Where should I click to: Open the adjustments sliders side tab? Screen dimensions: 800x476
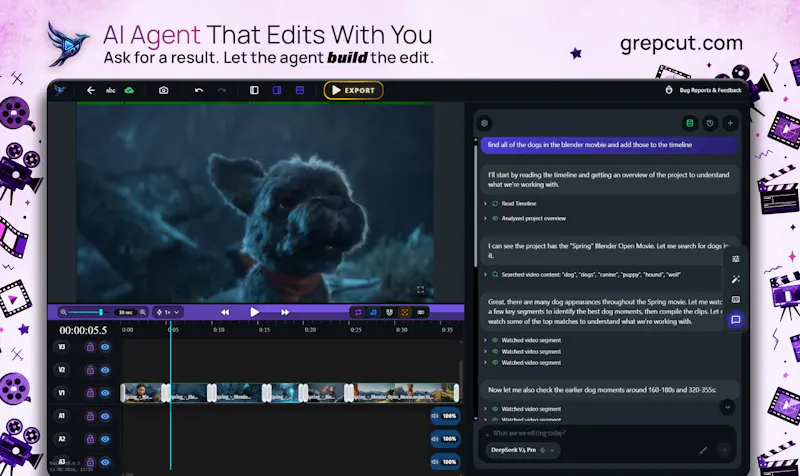click(x=736, y=259)
